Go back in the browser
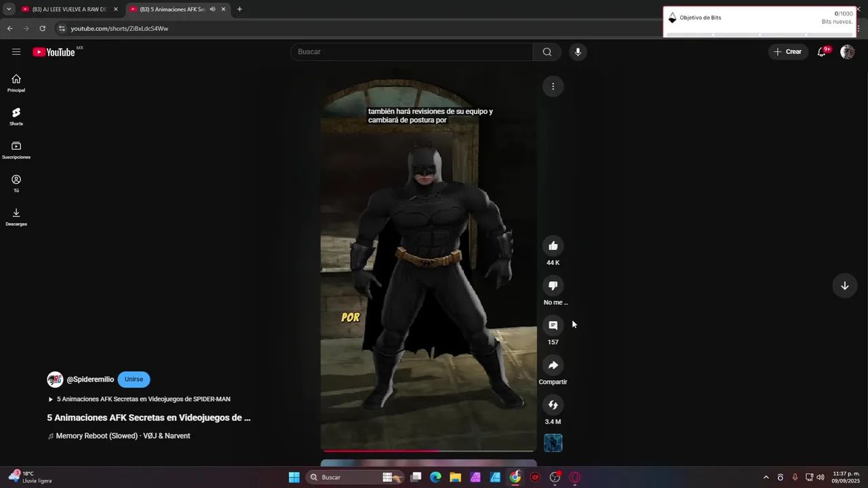868x488 pixels. coord(9,28)
